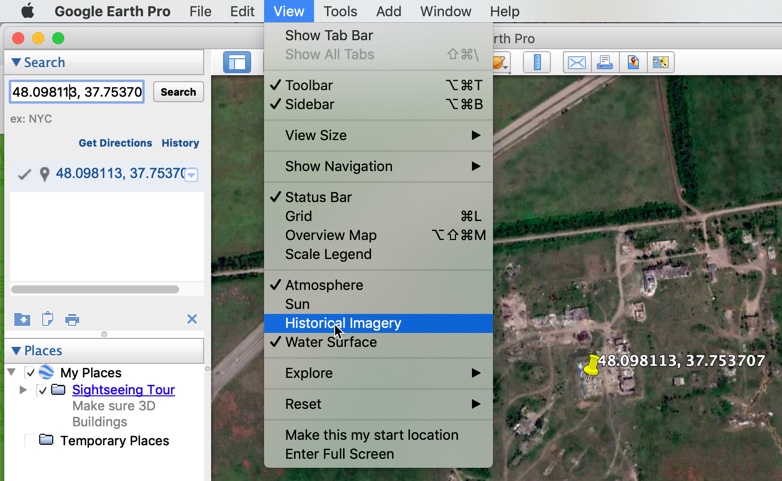
Task: Open the Tools menu
Action: (340, 11)
